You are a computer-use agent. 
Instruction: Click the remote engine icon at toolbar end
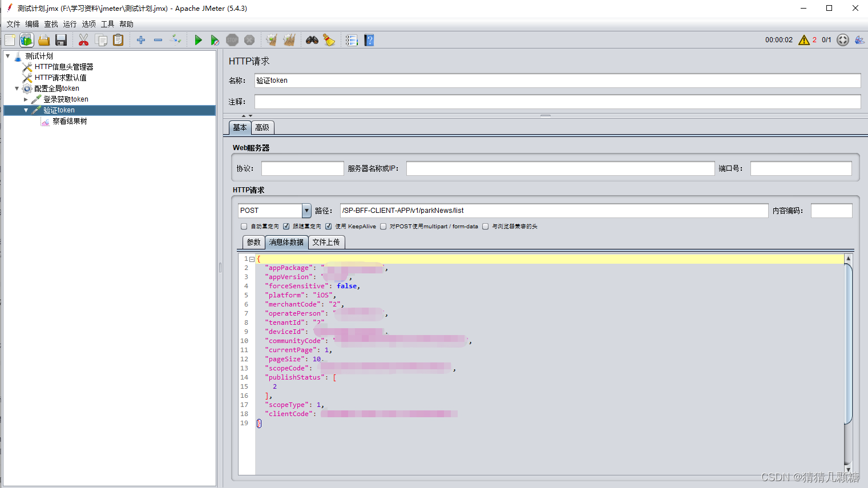[x=859, y=40]
